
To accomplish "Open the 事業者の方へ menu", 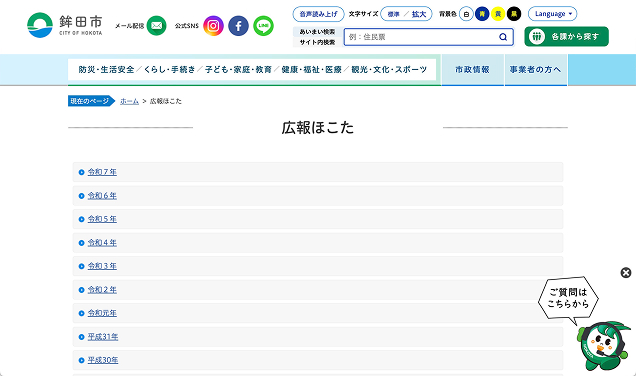I will [x=535, y=70].
